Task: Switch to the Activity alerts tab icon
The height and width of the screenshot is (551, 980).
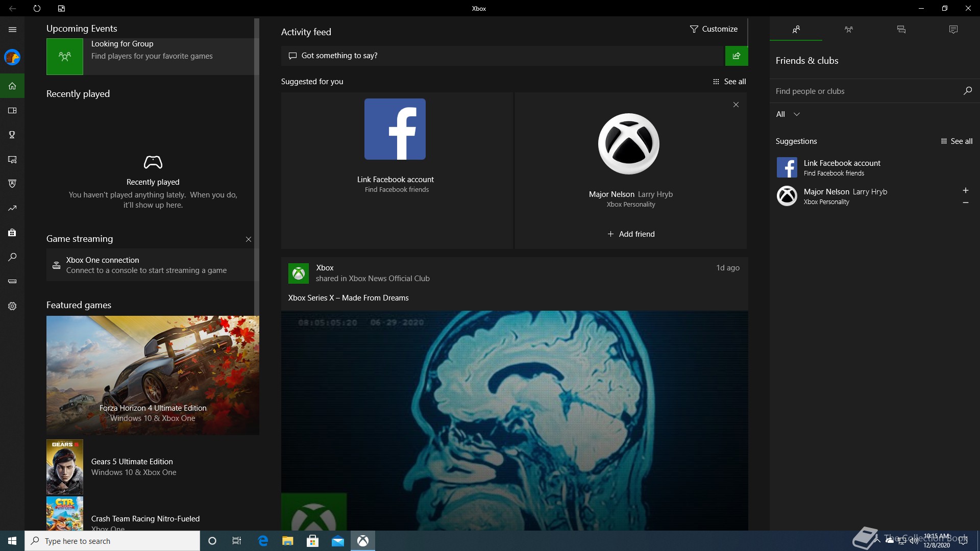Action: click(953, 30)
